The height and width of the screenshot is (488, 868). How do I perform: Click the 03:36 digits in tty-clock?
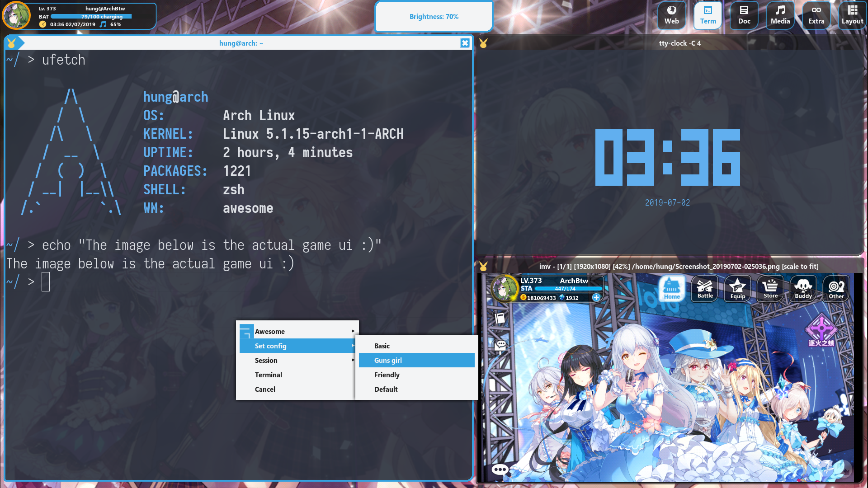point(668,157)
